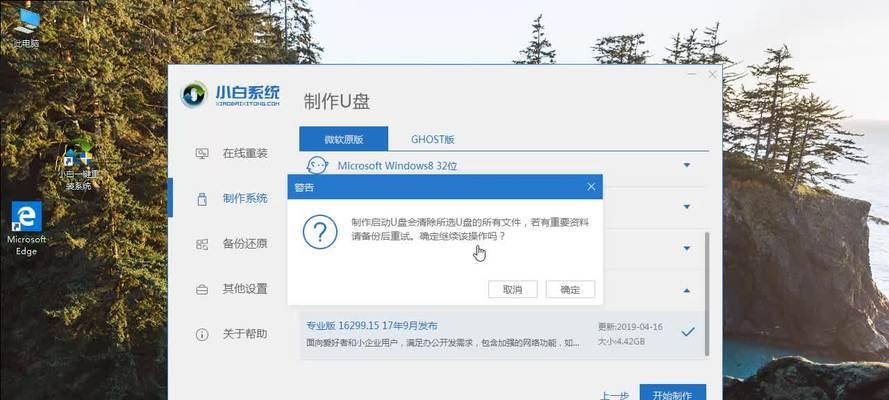Open 备份还原 in the sidebar
This screenshot has width=889, height=400.
245,244
